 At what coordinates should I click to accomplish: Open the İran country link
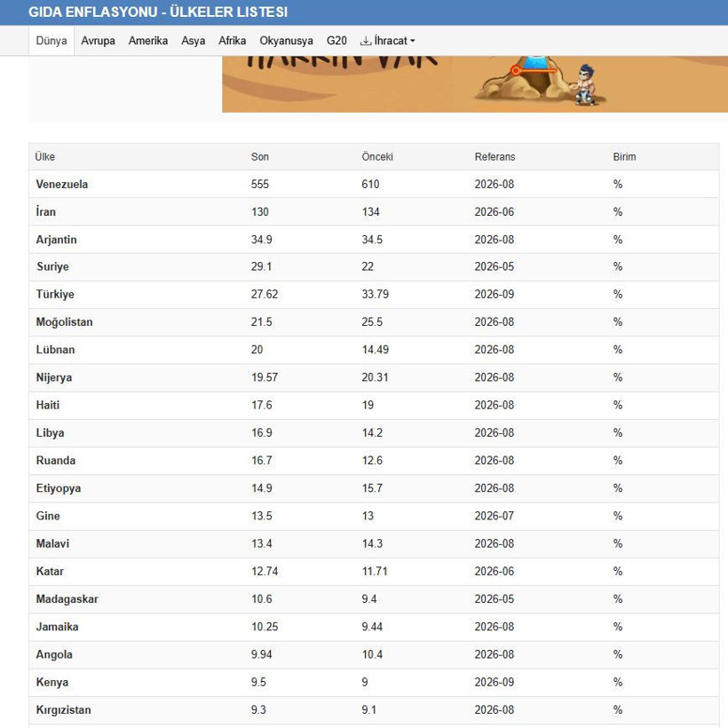coord(46,211)
